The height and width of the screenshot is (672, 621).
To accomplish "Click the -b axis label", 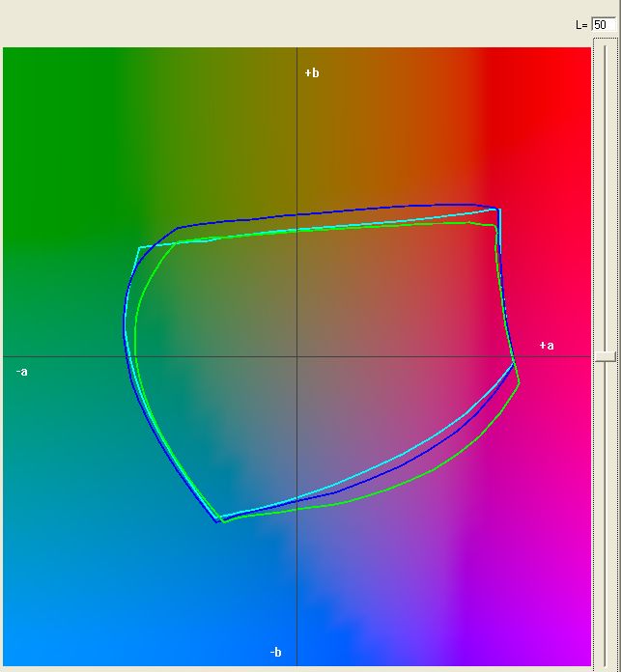I will click(x=275, y=653).
